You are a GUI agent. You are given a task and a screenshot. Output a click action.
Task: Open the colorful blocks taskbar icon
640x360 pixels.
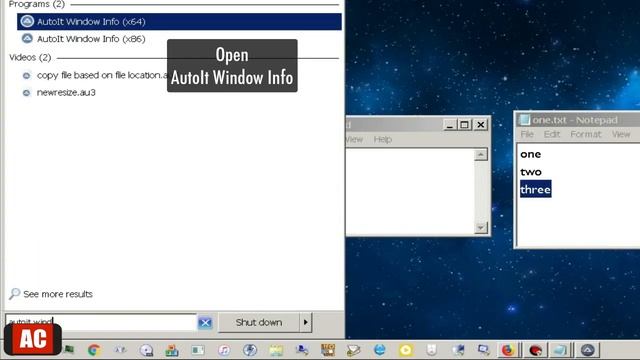pyautogui.click(x=172, y=350)
